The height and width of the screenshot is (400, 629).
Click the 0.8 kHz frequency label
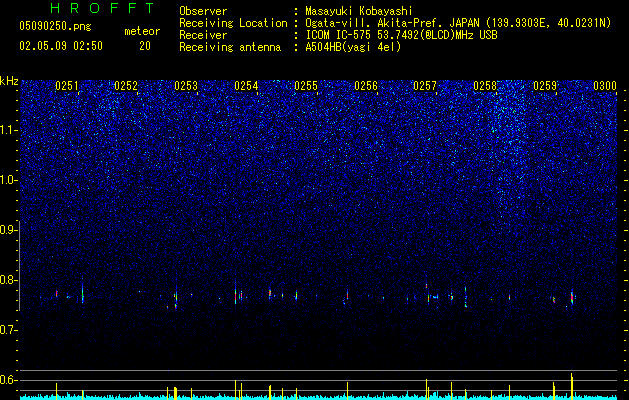[x=8, y=280]
